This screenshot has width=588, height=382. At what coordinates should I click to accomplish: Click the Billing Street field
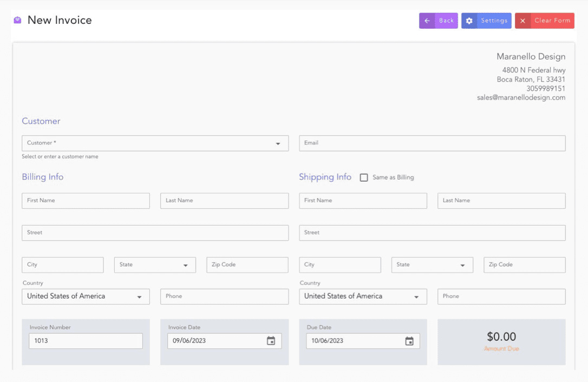pos(155,233)
